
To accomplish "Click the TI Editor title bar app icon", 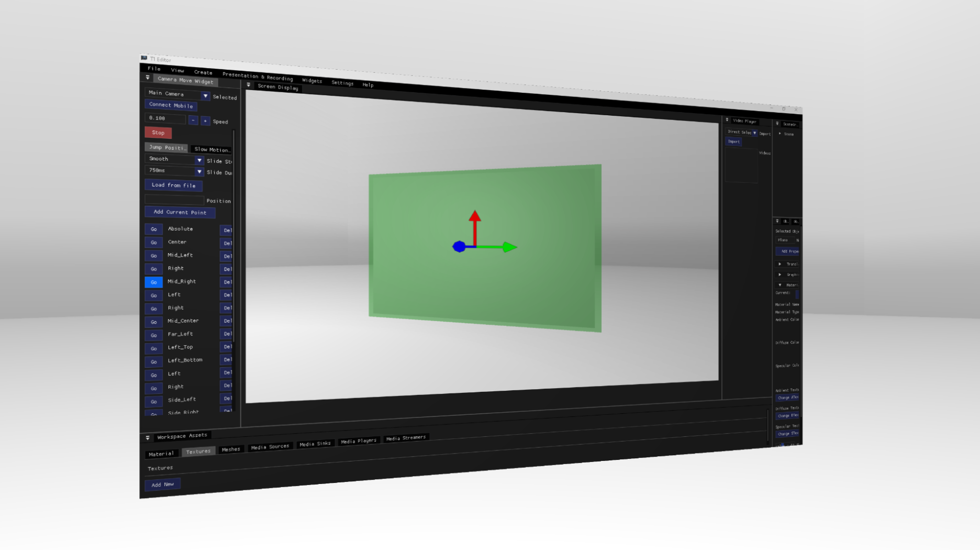I will pyautogui.click(x=144, y=58).
